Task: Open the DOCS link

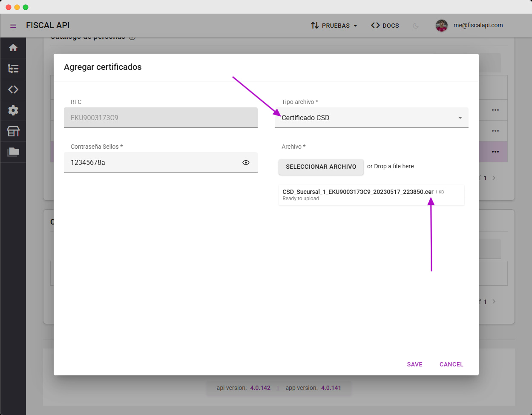Action: point(385,26)
